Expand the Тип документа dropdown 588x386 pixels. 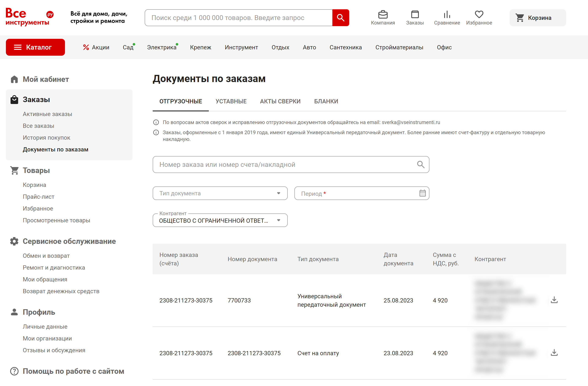tap(220, 193)
